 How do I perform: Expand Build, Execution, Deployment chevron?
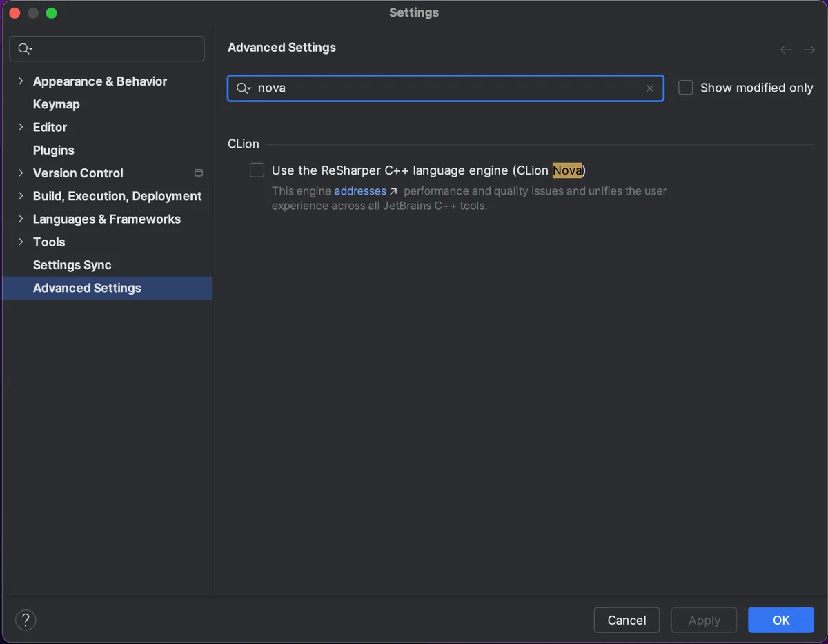coord(21,196)
